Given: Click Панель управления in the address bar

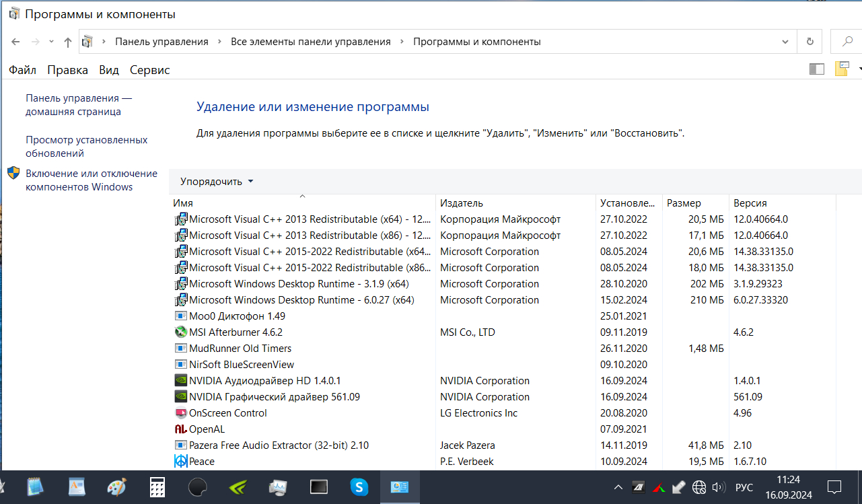Looking at the screenshot, I should pyautogui.click(x=161, y=42).
